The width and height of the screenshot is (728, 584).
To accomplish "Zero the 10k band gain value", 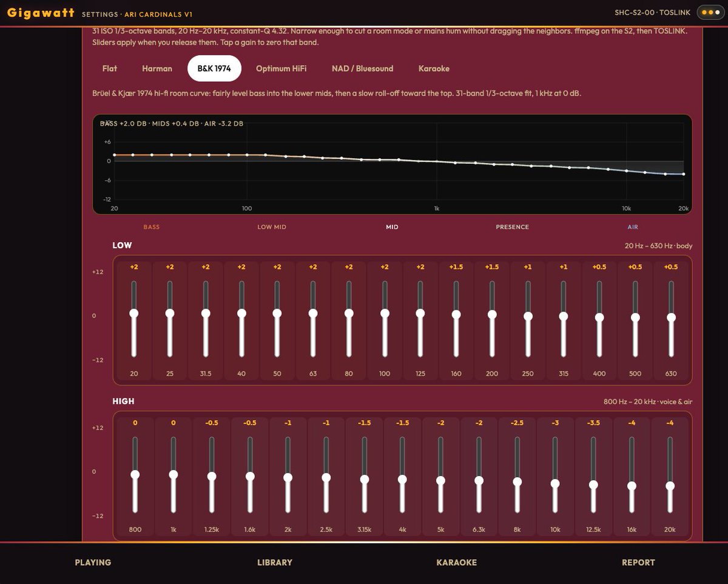I will click(555, 423).
